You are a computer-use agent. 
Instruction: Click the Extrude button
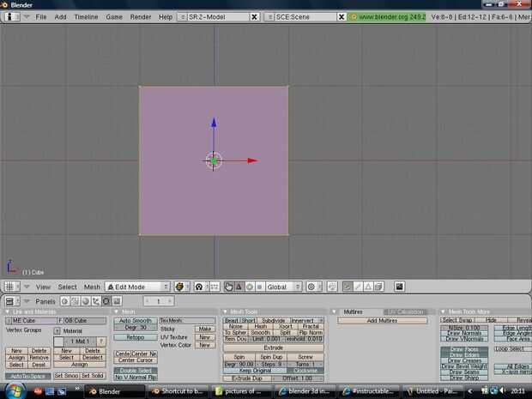pos(273,348)
